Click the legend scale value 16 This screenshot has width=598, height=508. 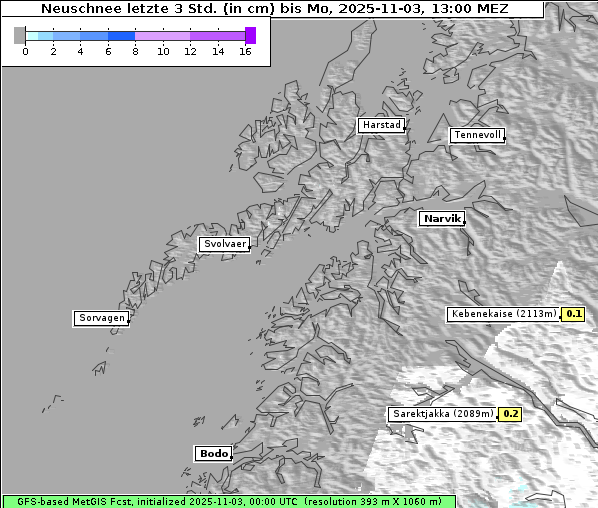pos(245,52)
